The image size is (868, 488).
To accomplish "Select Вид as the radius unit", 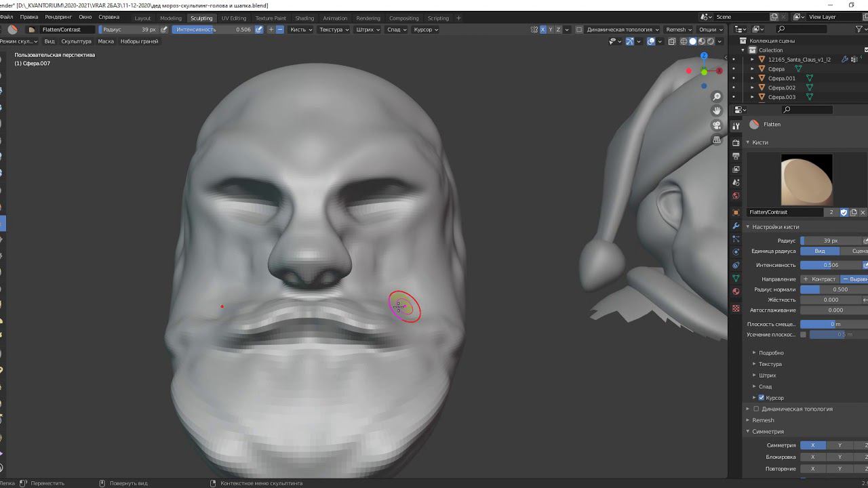I will tap(819, 251).
